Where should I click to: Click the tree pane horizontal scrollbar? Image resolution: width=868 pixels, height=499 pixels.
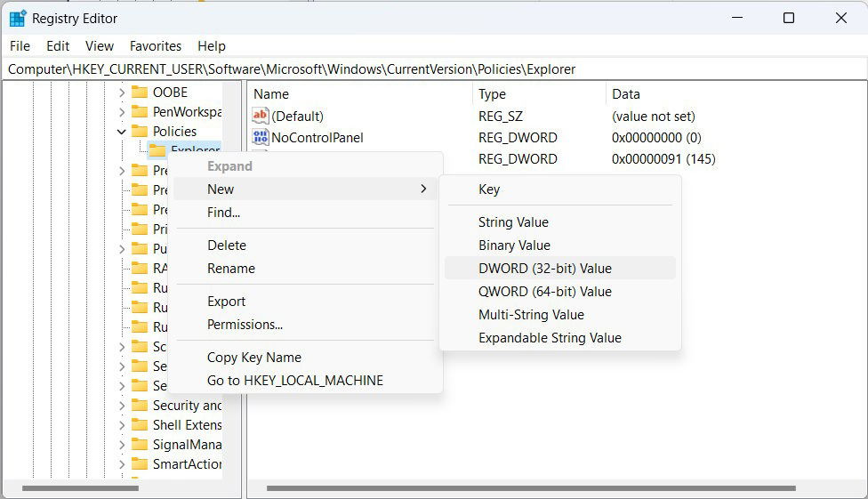80,488
